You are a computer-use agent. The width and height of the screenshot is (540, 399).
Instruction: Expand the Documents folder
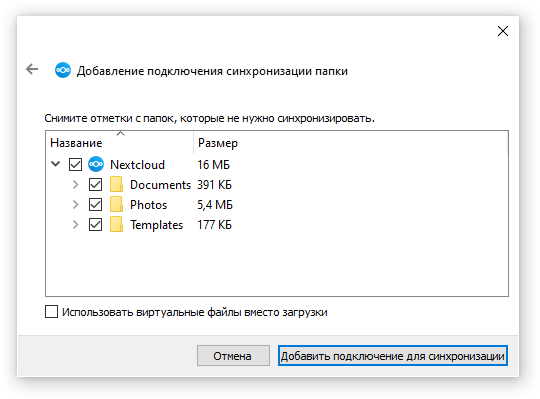pyautogui.click(x=76, y=185)
